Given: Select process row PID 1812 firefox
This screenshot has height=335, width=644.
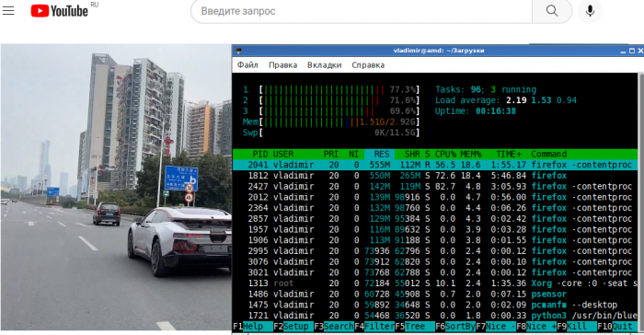Looking at the screenshot, I should pos(435,176).
